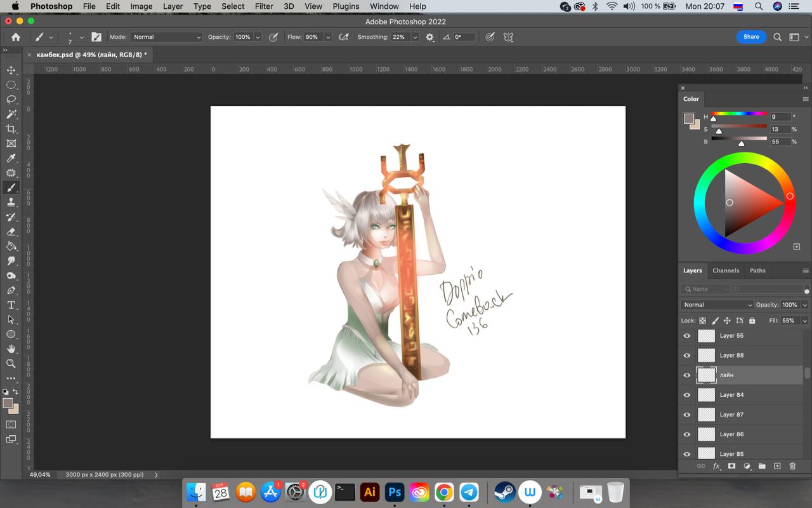Expand the layer blend mode dropdown

click(x=717, y=305)
